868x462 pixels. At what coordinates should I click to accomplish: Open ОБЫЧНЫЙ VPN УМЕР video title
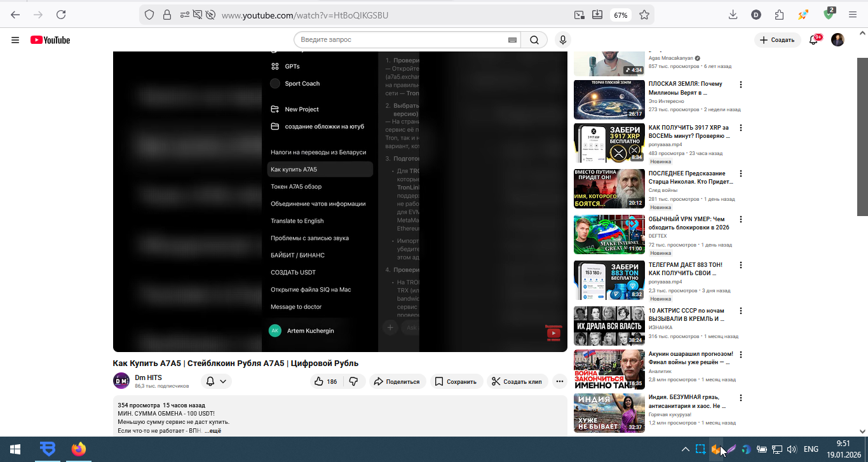689,223
